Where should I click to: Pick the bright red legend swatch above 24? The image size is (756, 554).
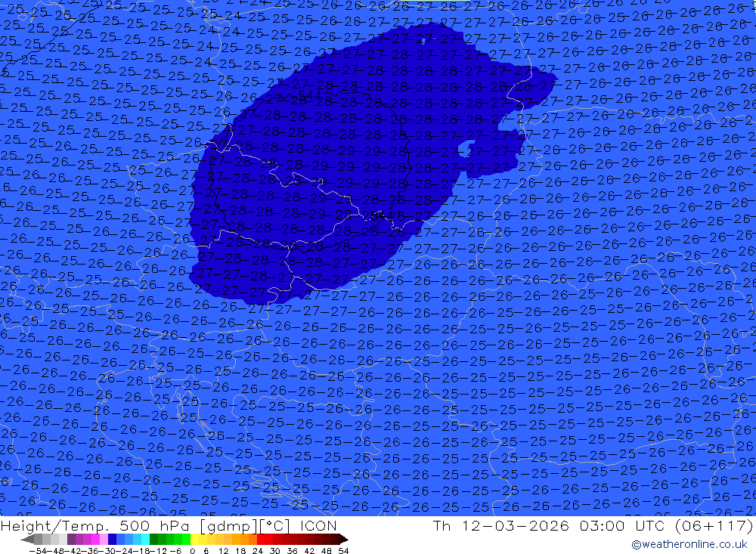[261, 540]
